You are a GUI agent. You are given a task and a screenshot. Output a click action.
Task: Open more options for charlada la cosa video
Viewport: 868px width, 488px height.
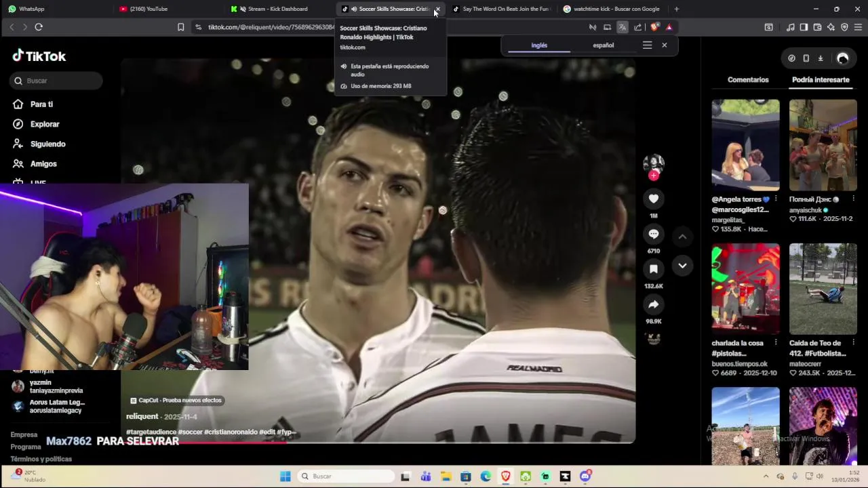(x=776, y=343)
